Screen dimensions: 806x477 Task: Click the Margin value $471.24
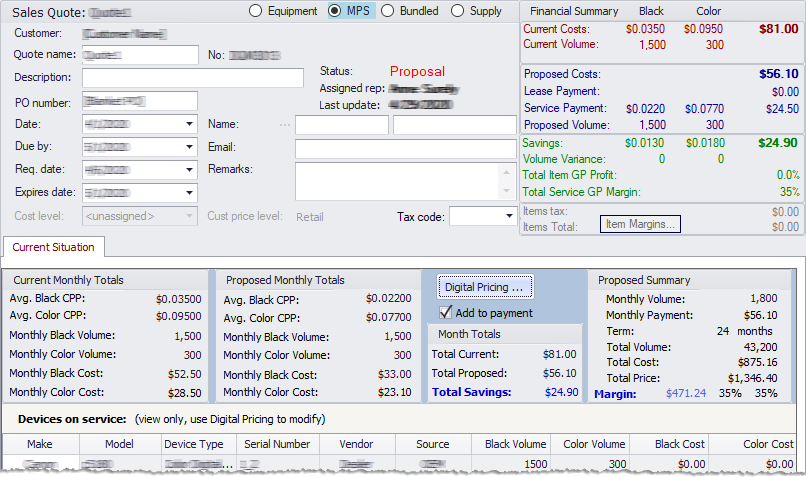point(686,393)
